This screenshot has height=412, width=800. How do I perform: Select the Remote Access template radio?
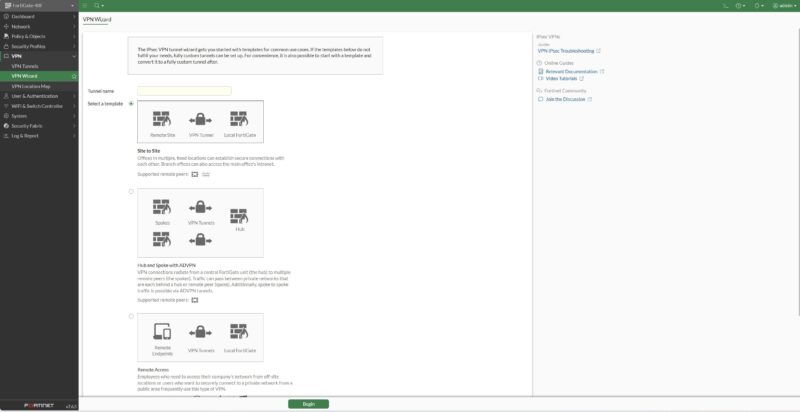[131, 316]
